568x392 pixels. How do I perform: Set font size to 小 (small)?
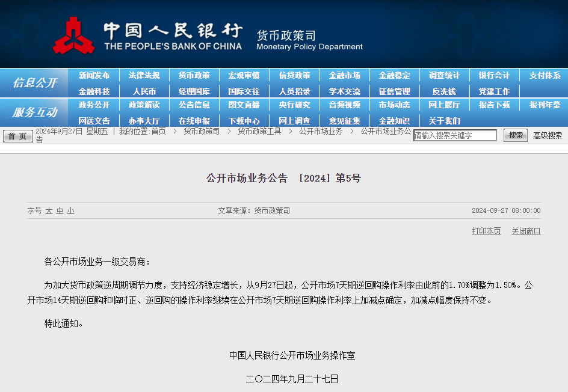tap(70, 211)
